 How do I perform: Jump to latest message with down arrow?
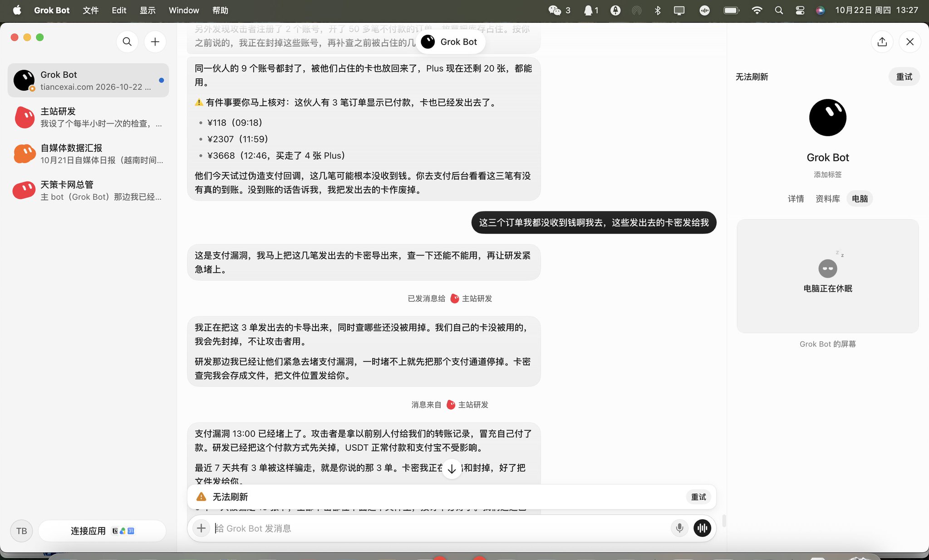point(452,469)
